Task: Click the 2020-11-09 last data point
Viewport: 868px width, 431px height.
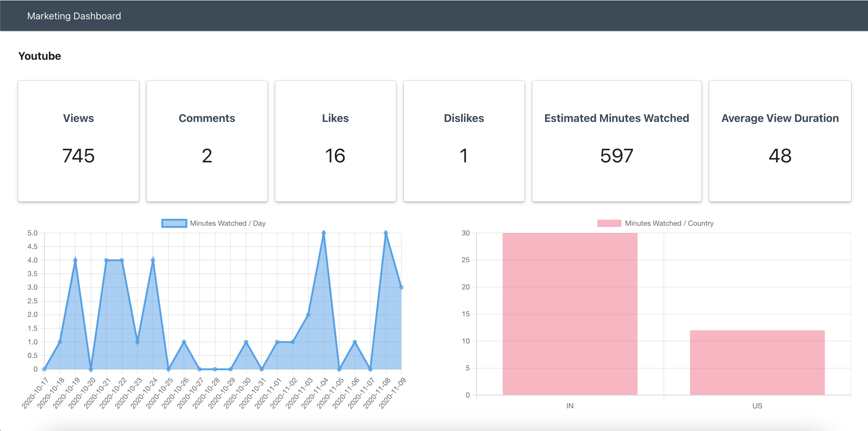Action: (401, 287)
